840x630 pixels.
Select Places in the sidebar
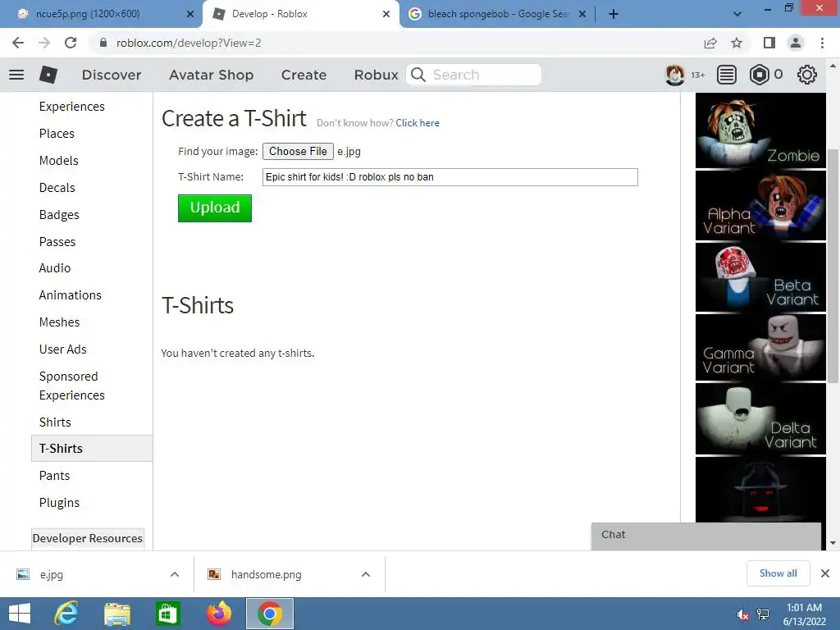pyautogui.click(x=57, y=134)
